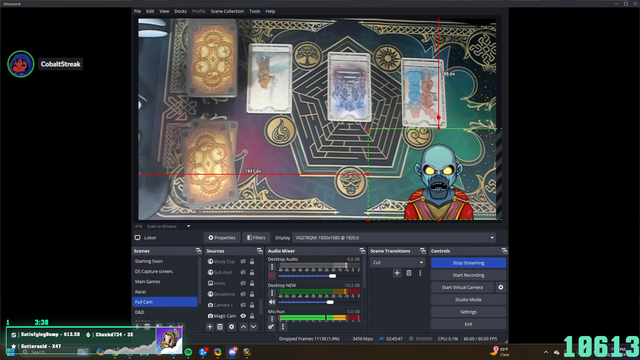Show the Camera 1 source
Image resolution: width=640 pixels, height=360 pixels.
[243, 305]
